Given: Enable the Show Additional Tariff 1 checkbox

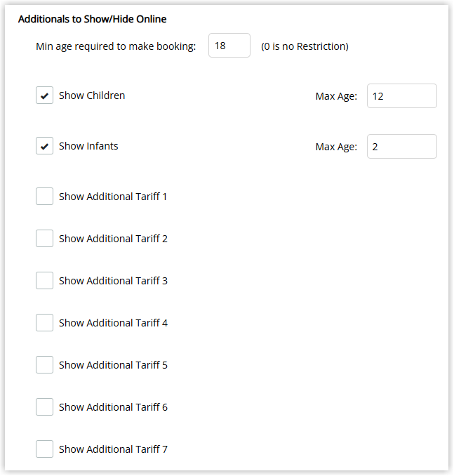Looking at the screenshot, I should coord(45,197).
